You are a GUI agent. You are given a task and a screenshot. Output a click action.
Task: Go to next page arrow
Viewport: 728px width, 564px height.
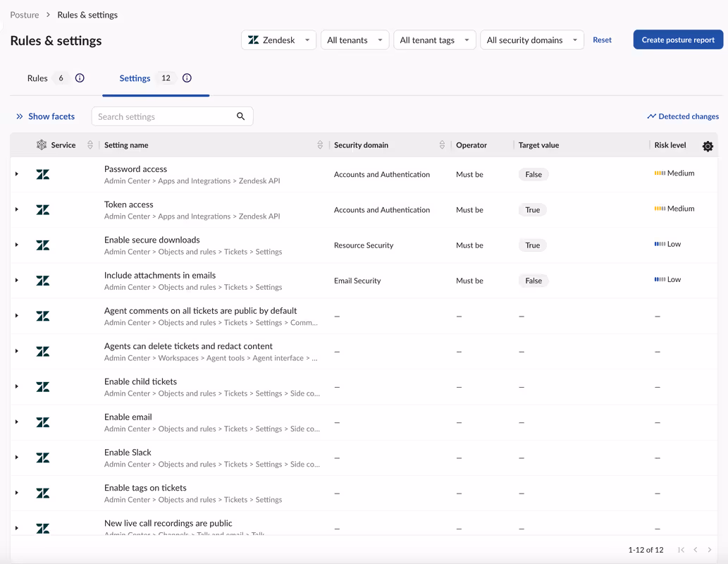pyautogui.click(x=710, y=550)
